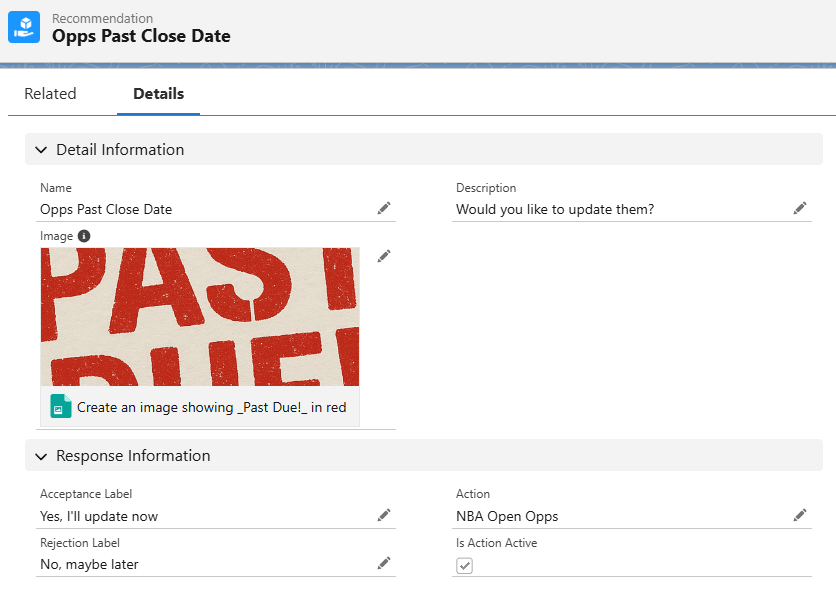836x589 pixels.
Task: Collapse the Detail Information section
Action: [x=41, y=150]
